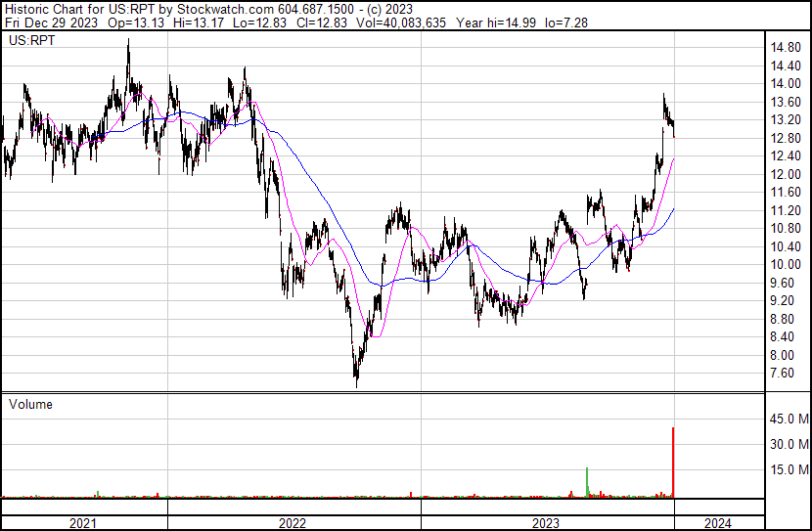Click the 7.60 price axis label

pos(785,374)
